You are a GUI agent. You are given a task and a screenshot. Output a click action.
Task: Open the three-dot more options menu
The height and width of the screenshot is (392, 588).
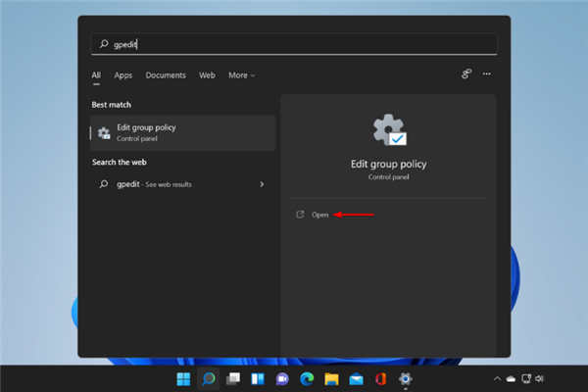(x=487, y=74)
